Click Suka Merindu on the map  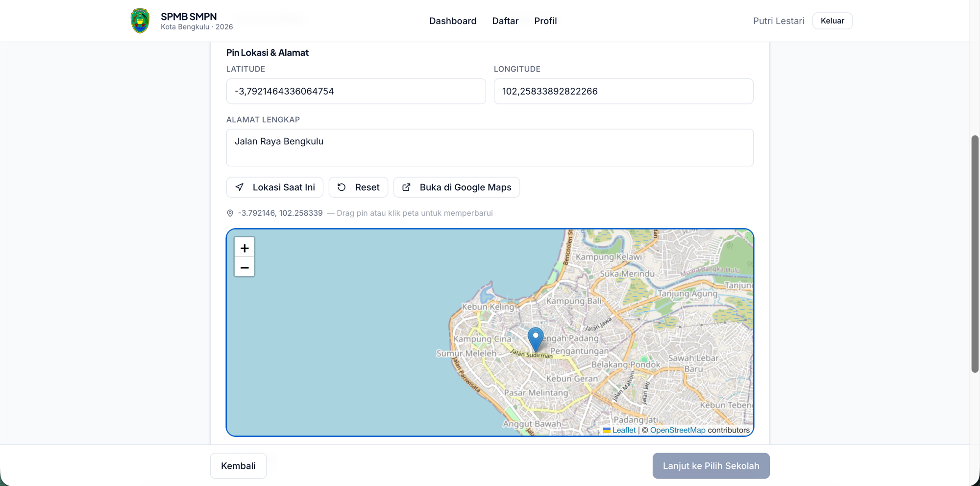tap(627, 274)
